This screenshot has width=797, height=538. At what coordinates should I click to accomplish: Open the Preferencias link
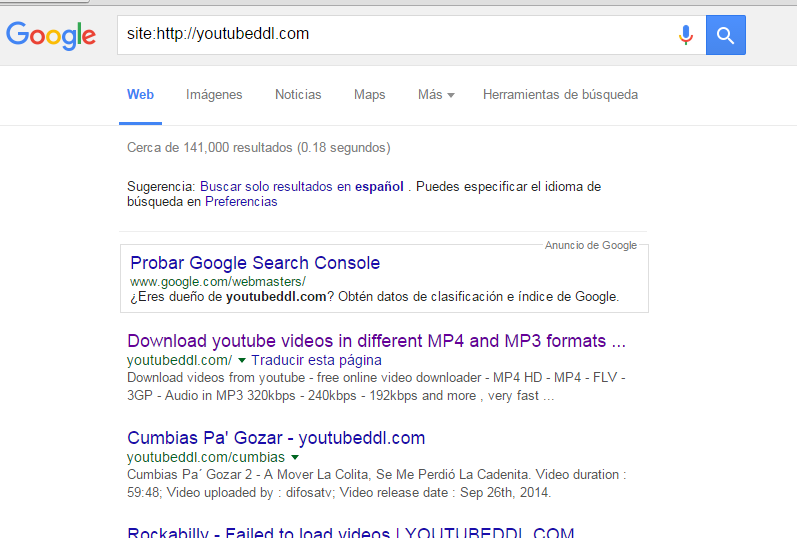(x=241, y=202)
